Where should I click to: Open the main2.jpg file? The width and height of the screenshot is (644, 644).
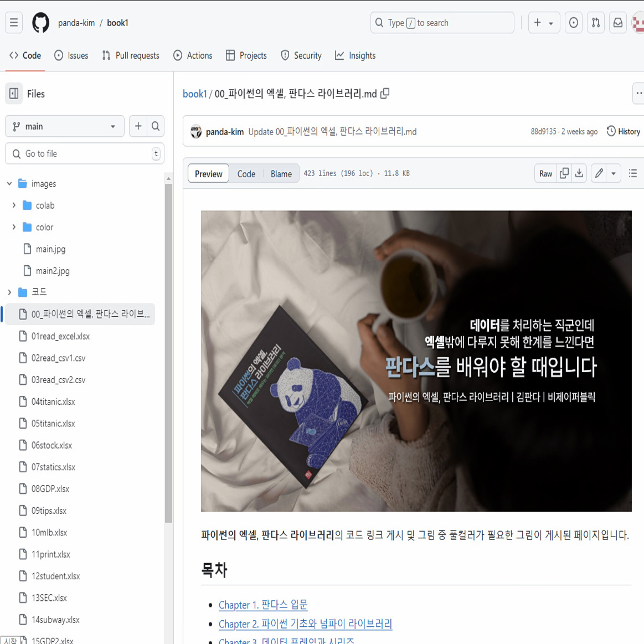point(53,271)
